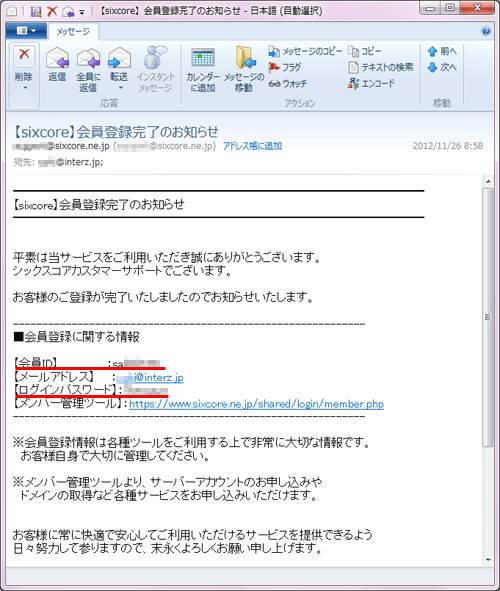The height and width of the screenshot is (591, 500).
Task: Click recipient @interz.jp in 宛先 line
Action: (70, 162)
